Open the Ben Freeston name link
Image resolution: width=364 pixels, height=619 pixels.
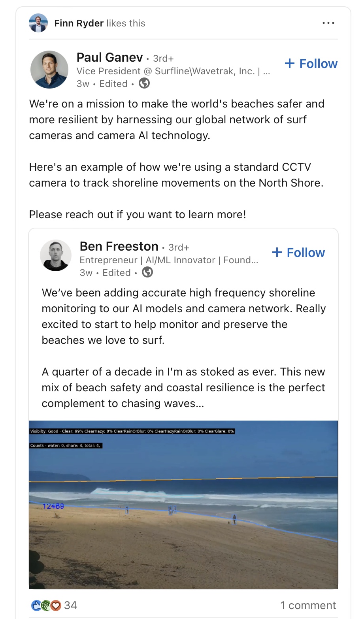click(x=119, y=247)
